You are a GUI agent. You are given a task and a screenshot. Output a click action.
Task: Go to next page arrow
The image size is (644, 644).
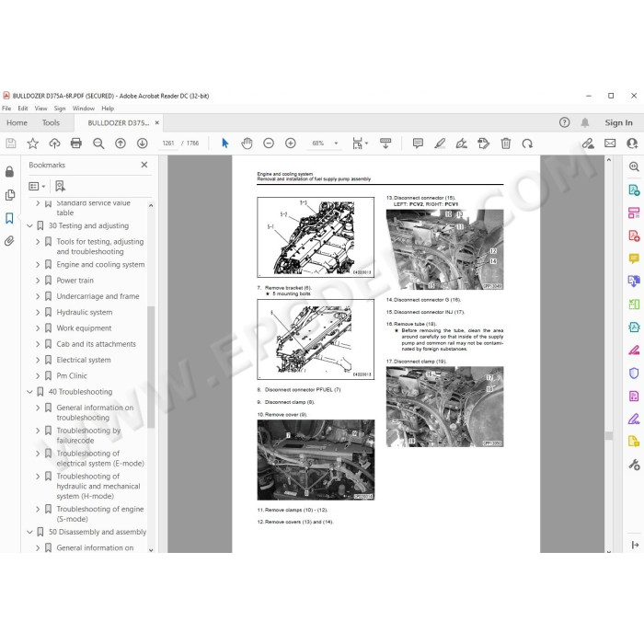coord(142,144)
